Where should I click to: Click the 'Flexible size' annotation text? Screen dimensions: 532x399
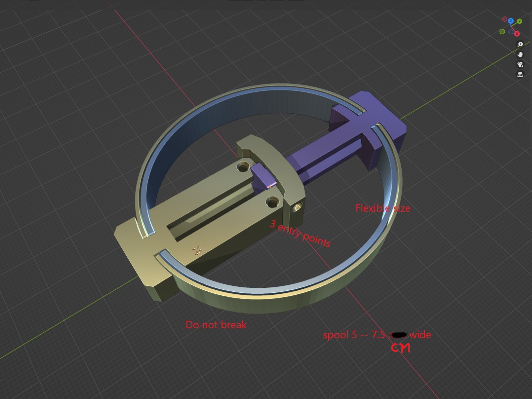[383, 208]
